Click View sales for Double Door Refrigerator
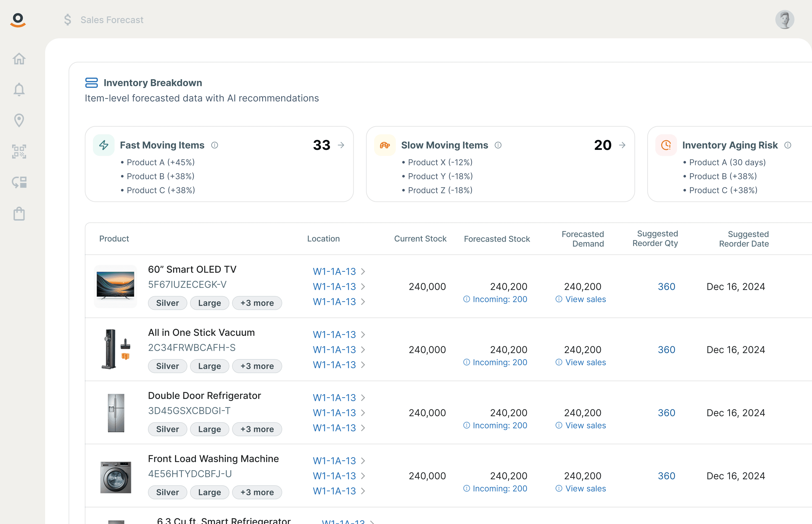This screenshot has height=524, width=812. (x=585, y=426)
